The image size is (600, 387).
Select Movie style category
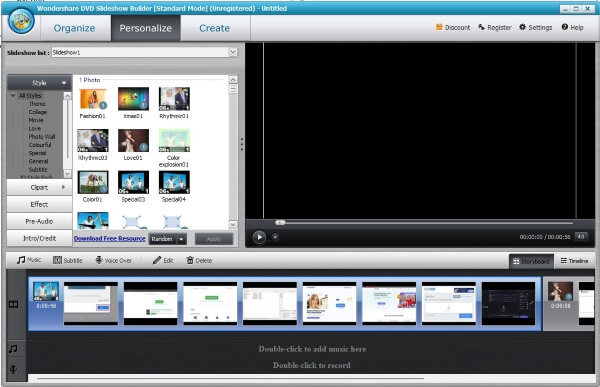(36, 120)
